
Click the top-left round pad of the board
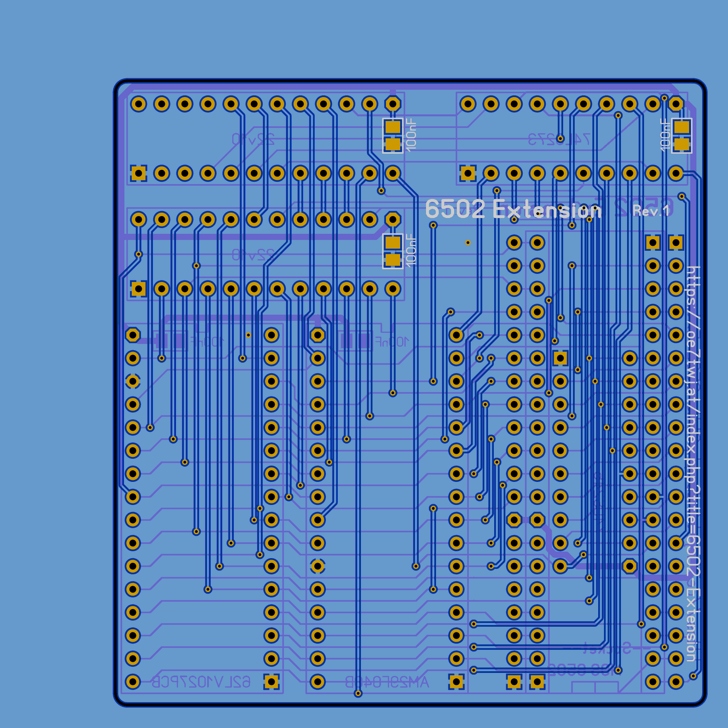tap(139, 104)
